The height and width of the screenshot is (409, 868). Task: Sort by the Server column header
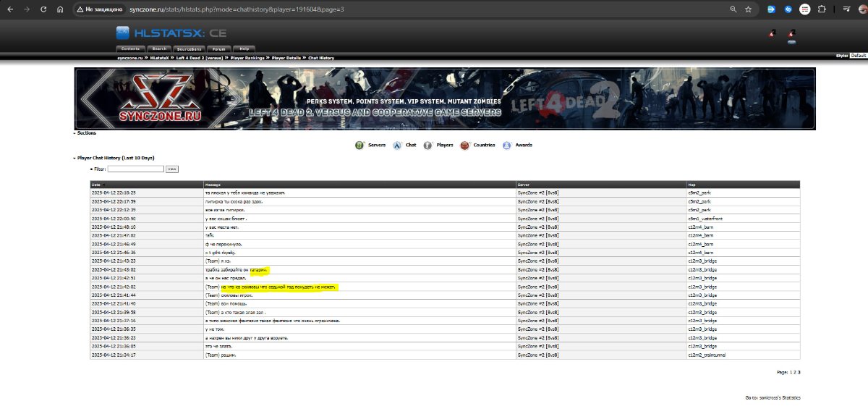524,185
